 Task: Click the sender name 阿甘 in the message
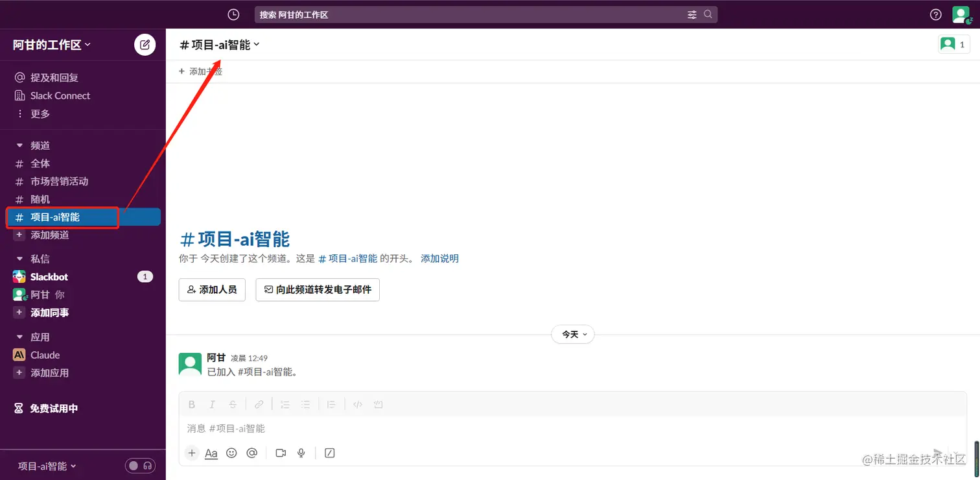click(216, 357)
